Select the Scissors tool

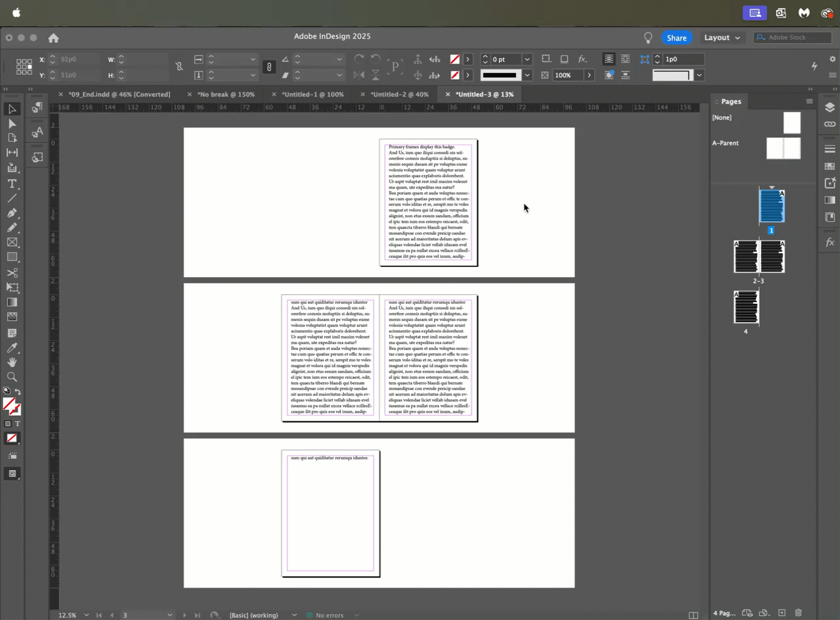(12, 272)
